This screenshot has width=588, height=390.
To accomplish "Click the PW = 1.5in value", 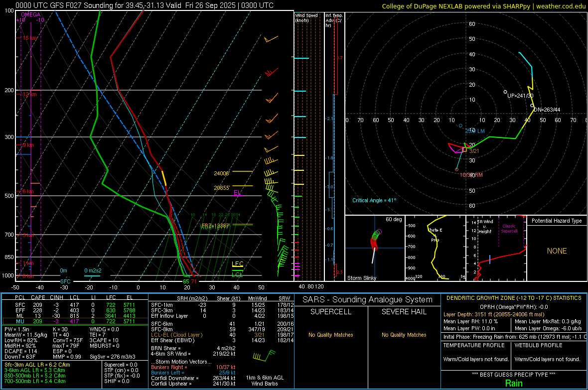I will pyautogui.click(x=17, y=329).
